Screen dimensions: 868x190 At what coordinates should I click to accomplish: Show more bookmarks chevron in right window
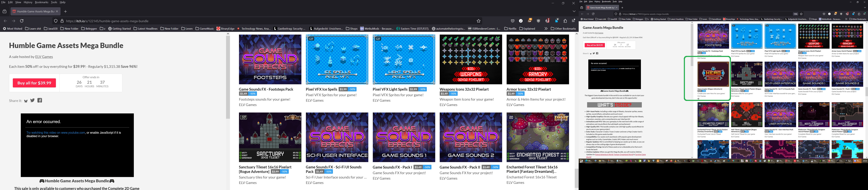tap(846, 19)
